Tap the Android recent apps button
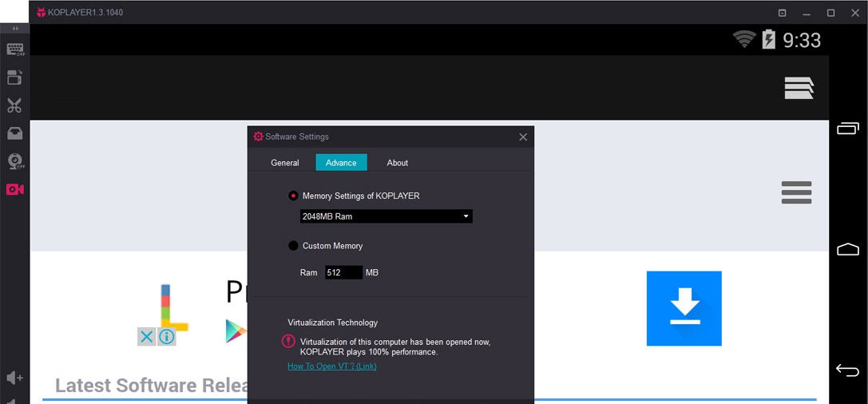Screen dimensions: 868x404 tap(847, 129)
